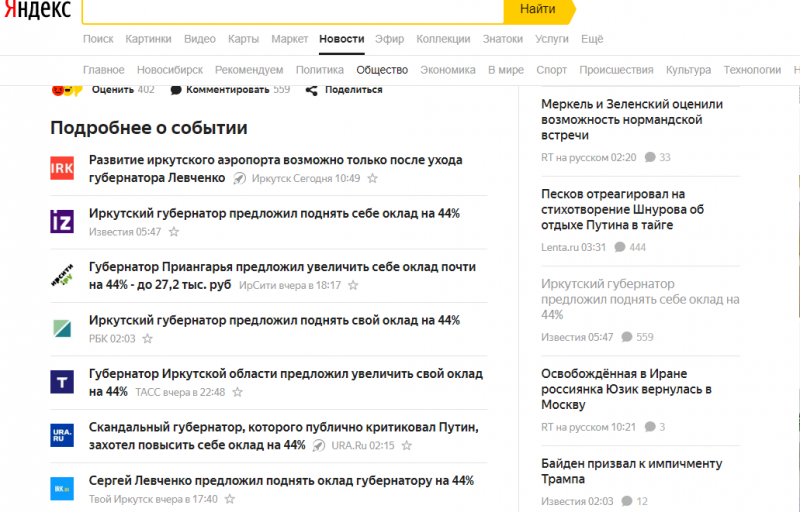800x512 pixels.
Task: Click the ИрСити source logo icon
Action: click(x=62, y=275)
